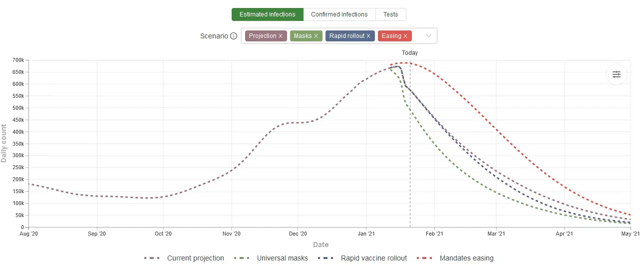Toggle Universal masks legend item
The height and width of the screenshot is (266, 644).
click(282, 258)
